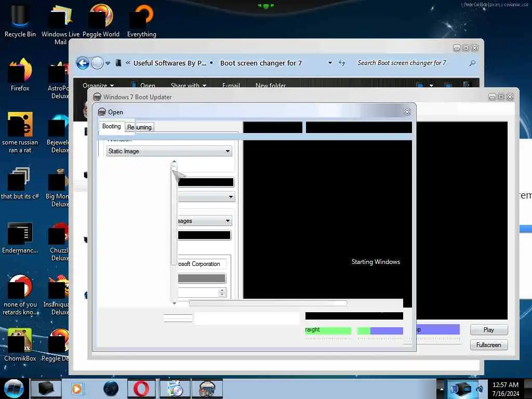Launch ChomikBox from the desktop
The width and height of the screenshot is (532, 399).
pos(20,344)
